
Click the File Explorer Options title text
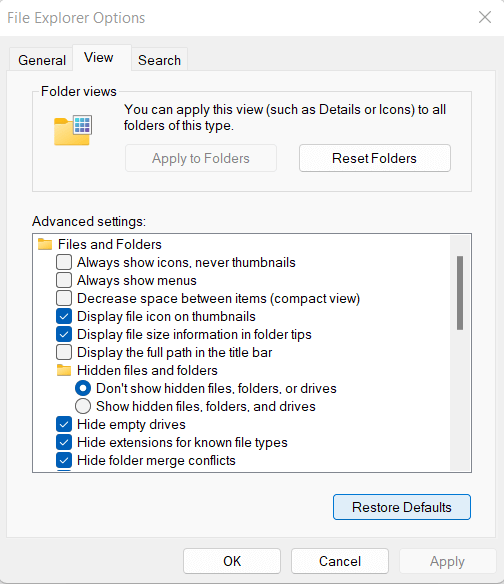coord(76,18)
